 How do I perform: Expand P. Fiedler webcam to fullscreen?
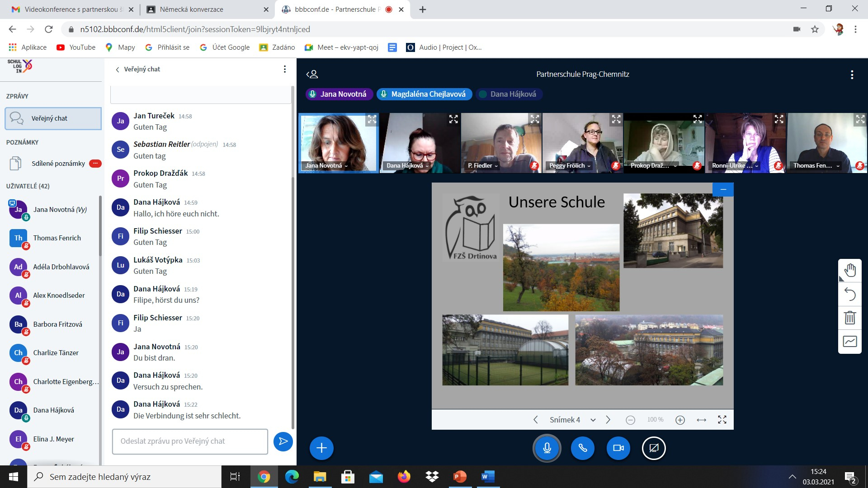[535, 119]
